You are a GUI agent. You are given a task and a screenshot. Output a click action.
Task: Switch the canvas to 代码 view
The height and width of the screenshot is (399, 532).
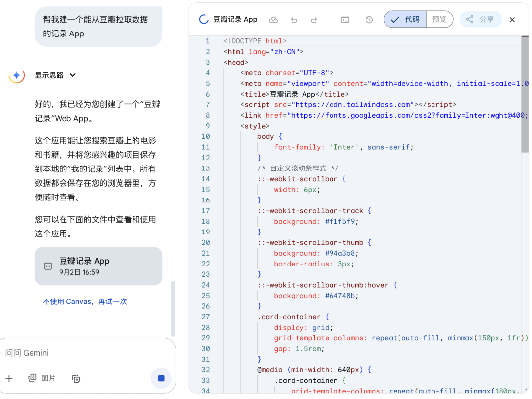point(405,20)
